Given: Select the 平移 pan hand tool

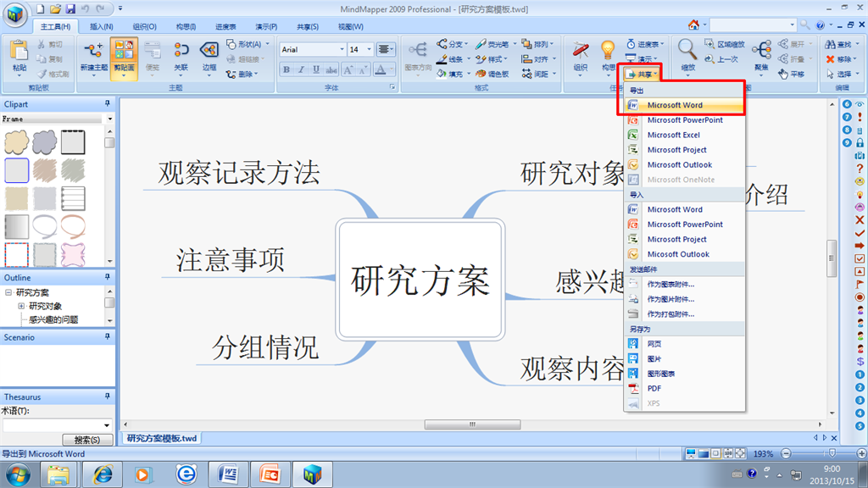Looking at the screenshot, I should [x=791, y=75].
